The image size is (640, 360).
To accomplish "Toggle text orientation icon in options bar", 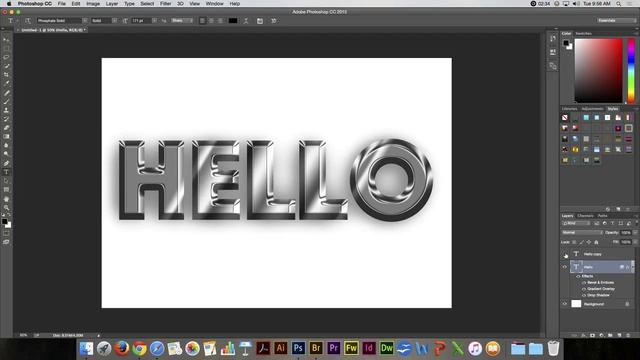I will pos(28,21).
